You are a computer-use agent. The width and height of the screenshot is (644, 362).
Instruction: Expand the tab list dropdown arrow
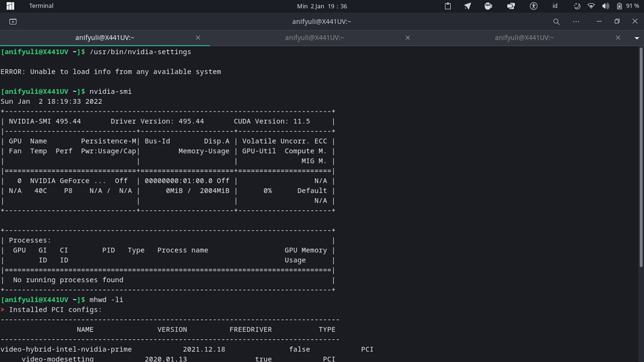pos(636,38)
